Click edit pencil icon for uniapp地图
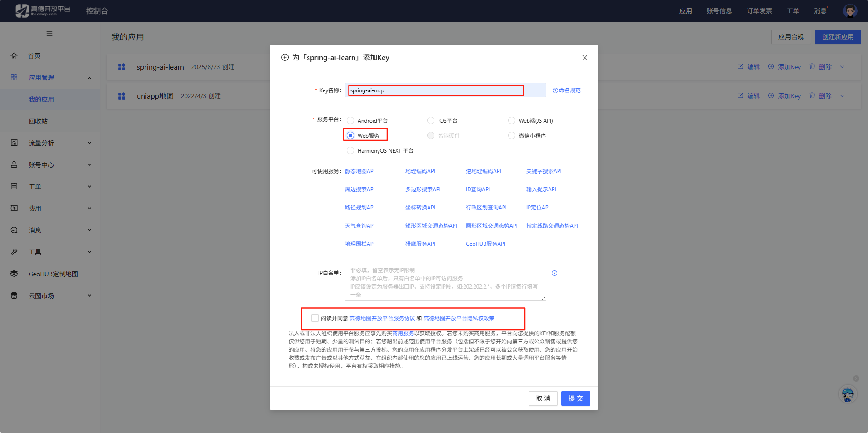 [x=740, y=95]
